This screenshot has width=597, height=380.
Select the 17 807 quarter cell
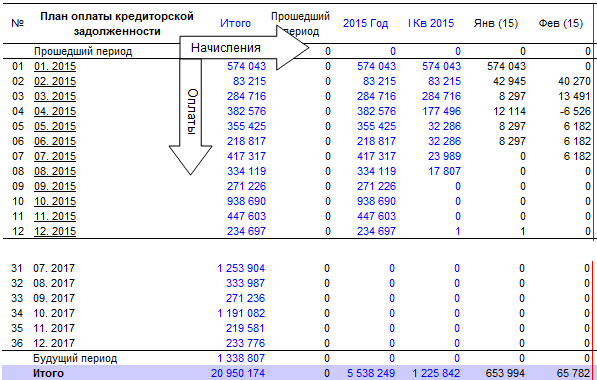(444, 171)
